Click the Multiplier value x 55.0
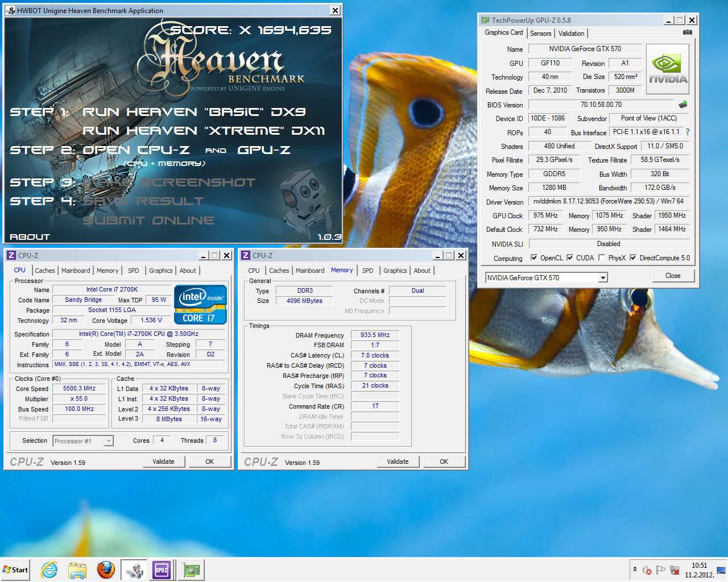The image size is (728, 582). 80,398
